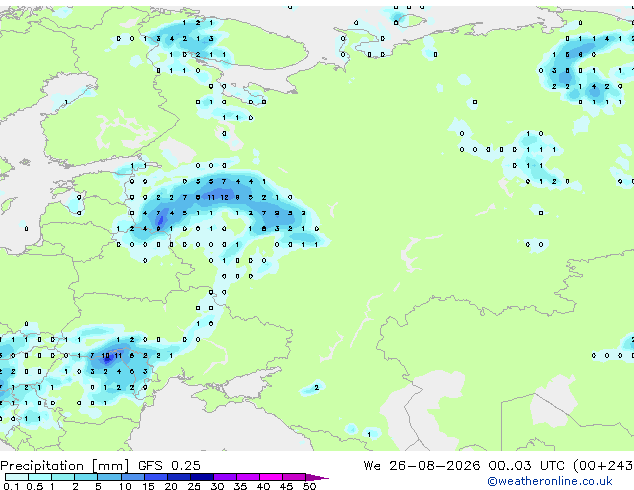
Task: Click the isolated '1' near the Caucasus coast
Action: click(x=369, y=435)
